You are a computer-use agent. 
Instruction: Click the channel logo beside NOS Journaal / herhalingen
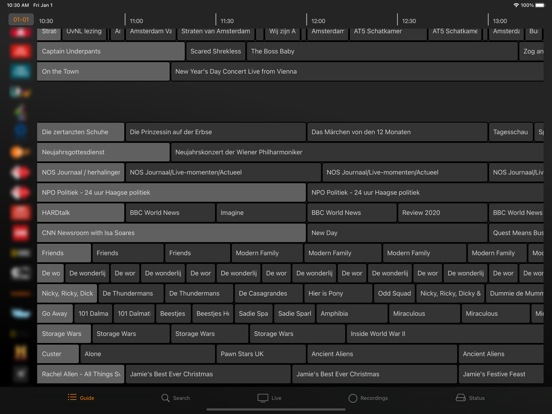tap(20, 172)
